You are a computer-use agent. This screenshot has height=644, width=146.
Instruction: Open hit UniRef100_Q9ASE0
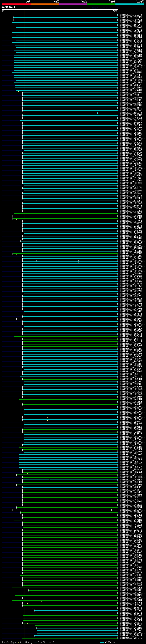pyautogui.click(x=131, y=32)
